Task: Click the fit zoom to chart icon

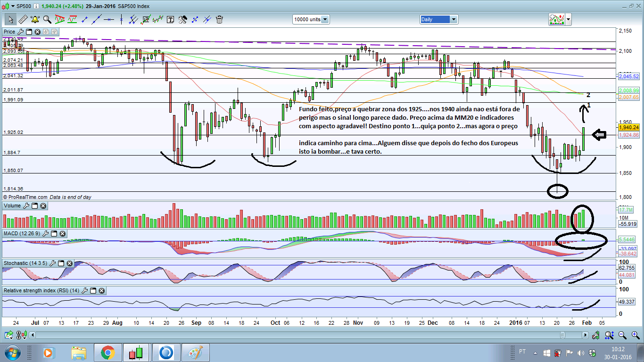Action: point(609,335)
